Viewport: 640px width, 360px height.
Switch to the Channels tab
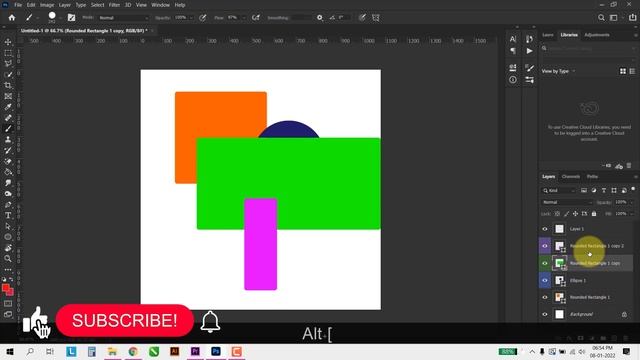click(571, 177)
